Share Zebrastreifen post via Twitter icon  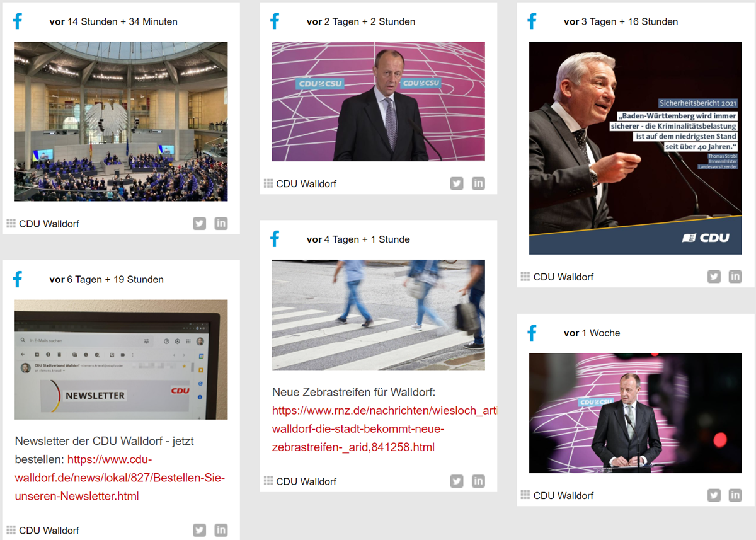pyautogui.click(x=457, y=481)
